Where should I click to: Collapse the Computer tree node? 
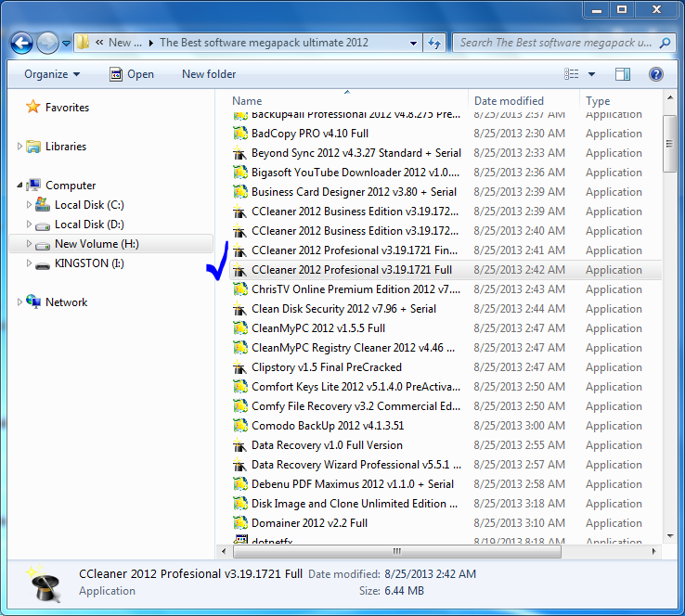click(x=19, y=186)
